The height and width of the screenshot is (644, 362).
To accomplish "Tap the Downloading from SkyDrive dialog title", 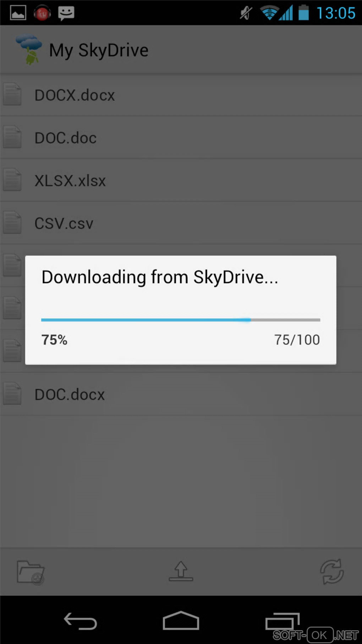I will 160,277.
